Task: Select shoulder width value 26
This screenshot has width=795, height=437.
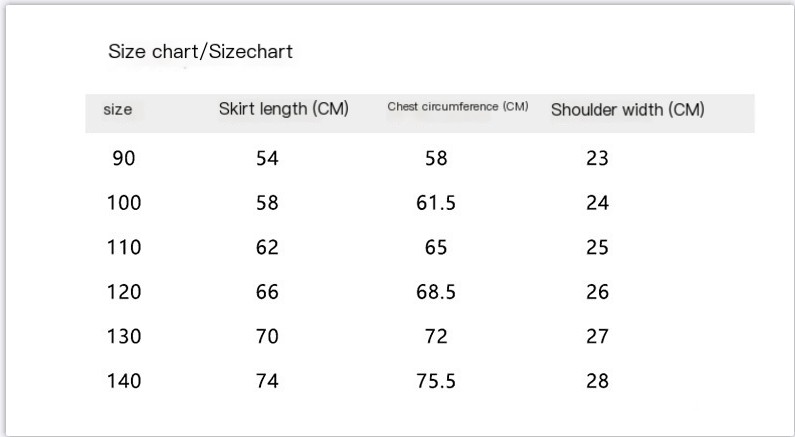Action: [597, 292]
